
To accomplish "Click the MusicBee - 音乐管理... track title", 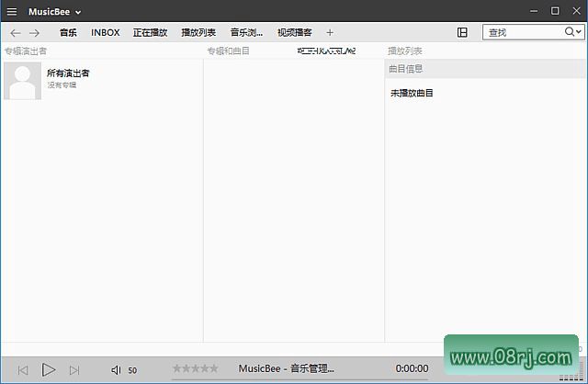I will click(x=286, y=368).
